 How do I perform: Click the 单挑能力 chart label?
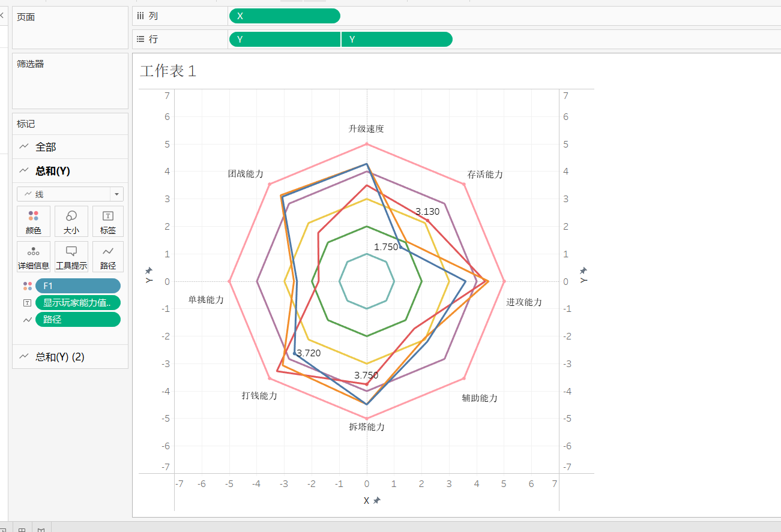coord(206,299)
